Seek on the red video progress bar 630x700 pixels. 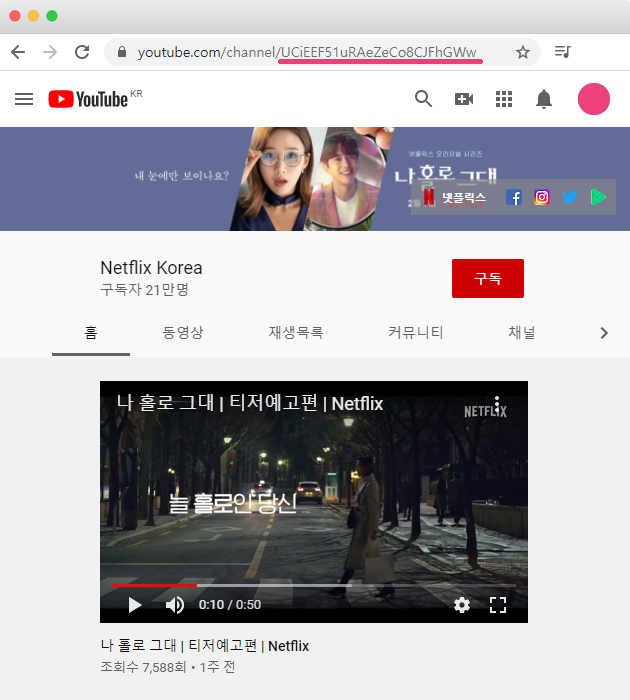(314, 585)
